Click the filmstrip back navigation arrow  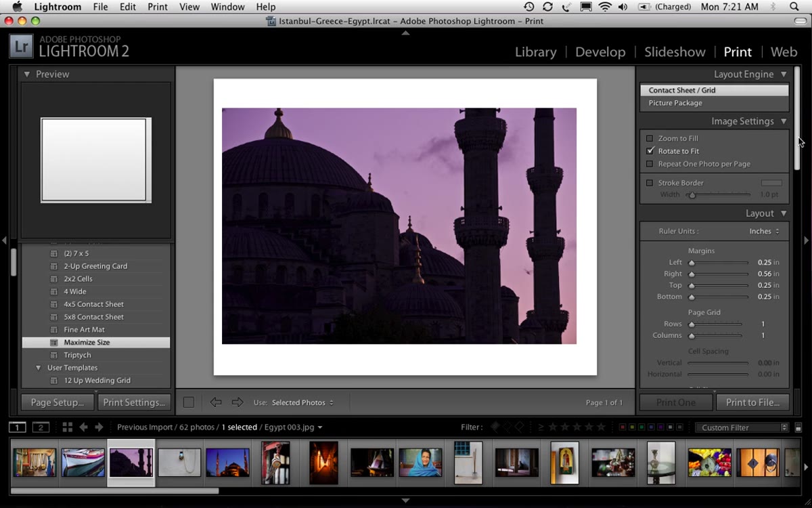(84, 427)
